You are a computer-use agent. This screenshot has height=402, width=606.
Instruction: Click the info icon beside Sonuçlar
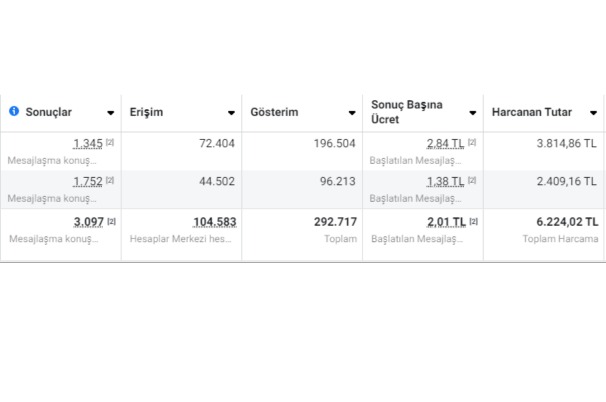pos(14,112)
